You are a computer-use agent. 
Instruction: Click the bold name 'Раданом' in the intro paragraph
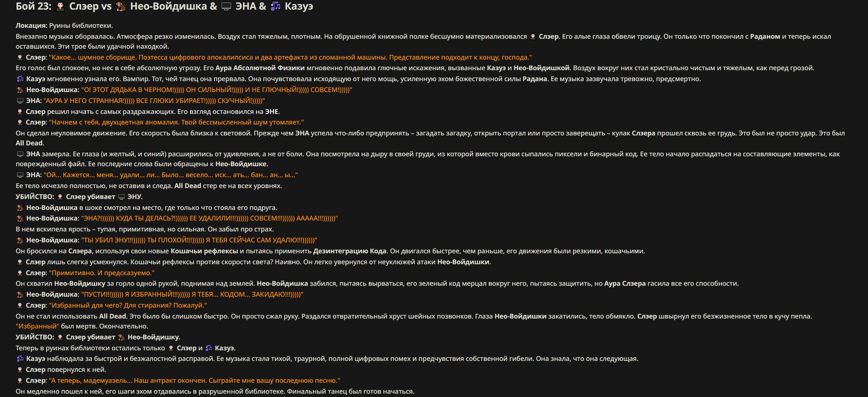[765, 36]
